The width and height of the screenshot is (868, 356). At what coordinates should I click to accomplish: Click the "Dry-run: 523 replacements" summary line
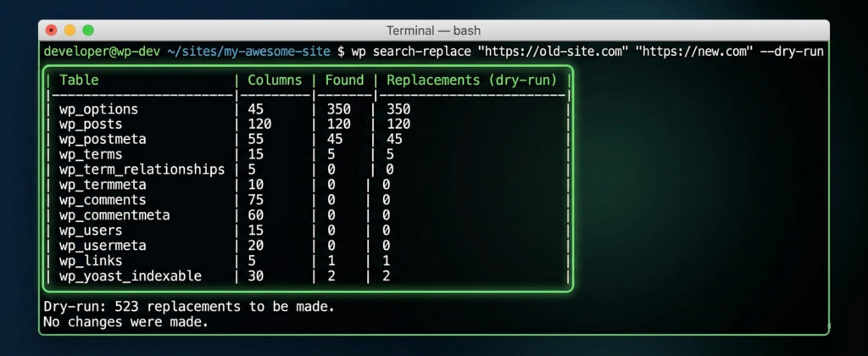pyautogui.click(x=188, y=305)
